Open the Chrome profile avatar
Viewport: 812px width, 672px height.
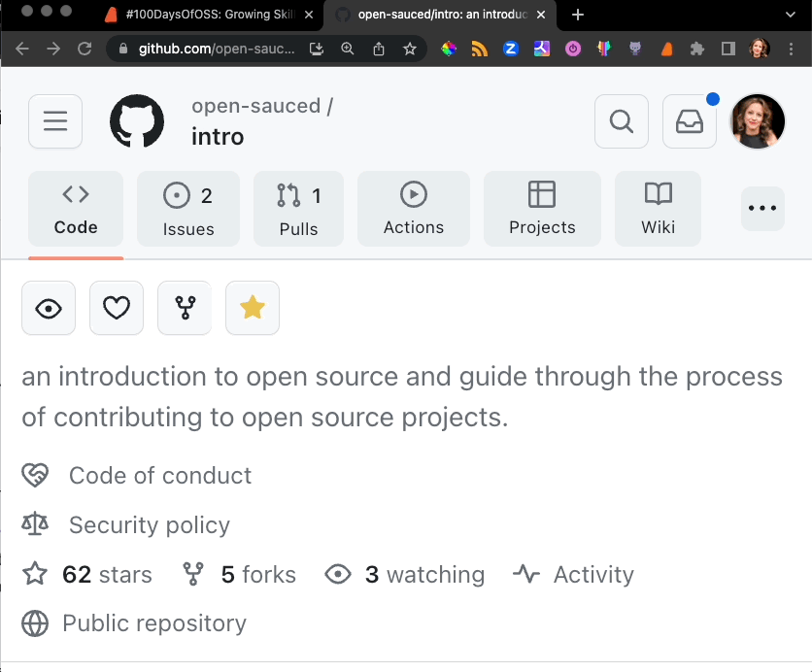(760, 49)
